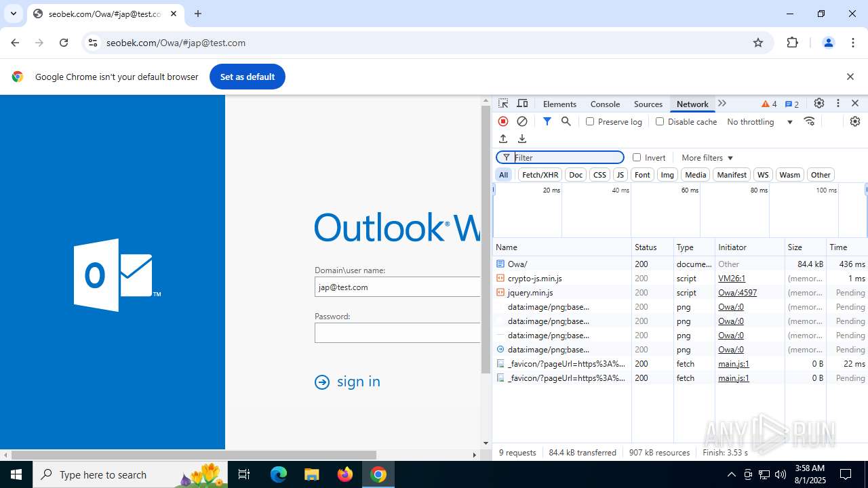This screenshot has width=868, height=488.
Task: Clear the network log
Action: tap(522, 121)
